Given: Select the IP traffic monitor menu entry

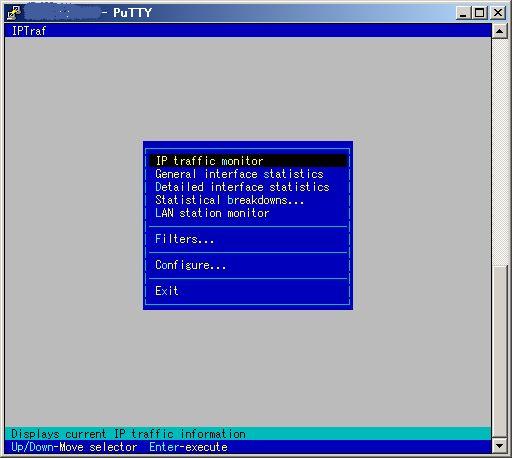Looking at the screenshot, I should click(x=248, y=161).
